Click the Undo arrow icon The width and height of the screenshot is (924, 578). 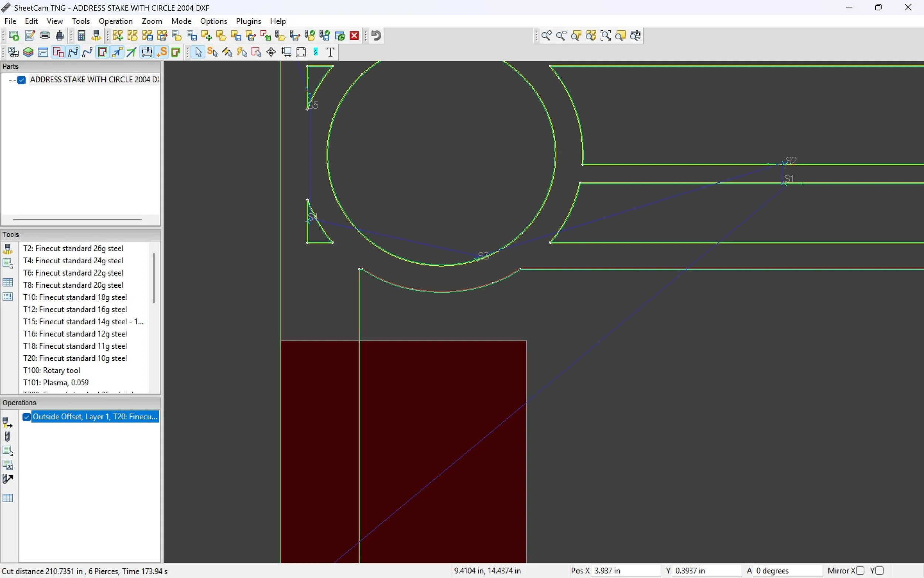tap(376, 36)
